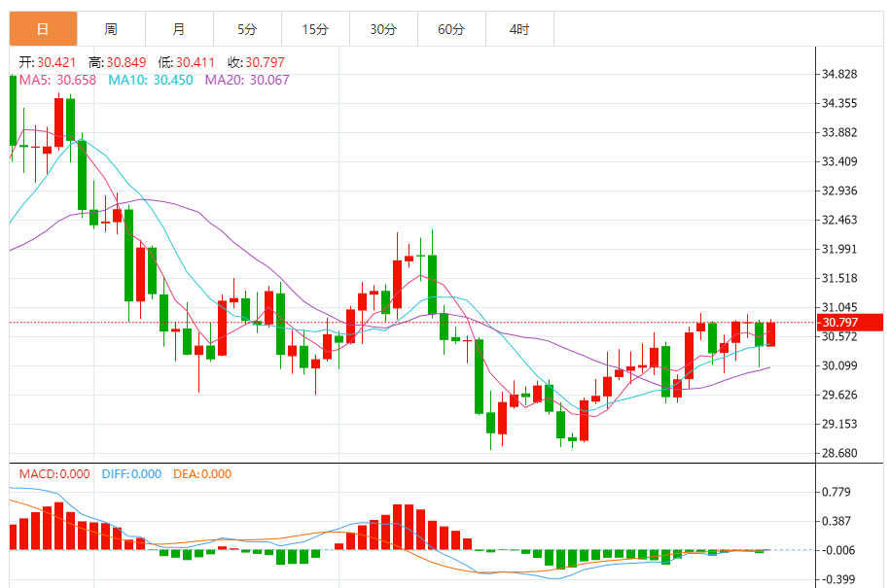This screenshot has height=588, width=890.
Task: Click the 31.518 price axis label
Action: click(839, 278)
